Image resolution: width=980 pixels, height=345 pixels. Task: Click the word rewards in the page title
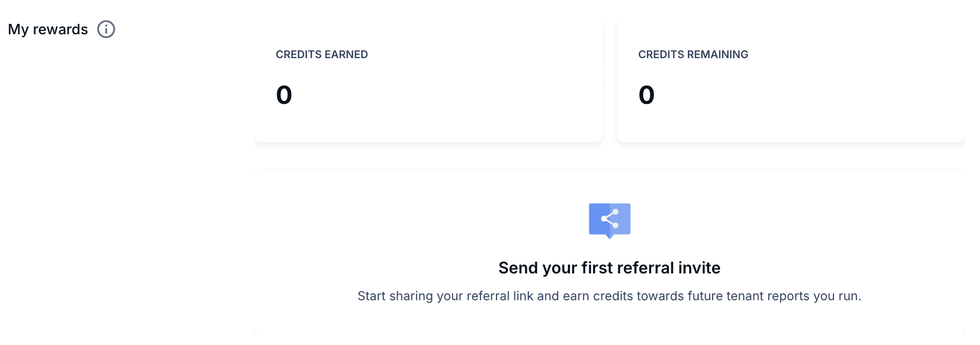[60, 29]
